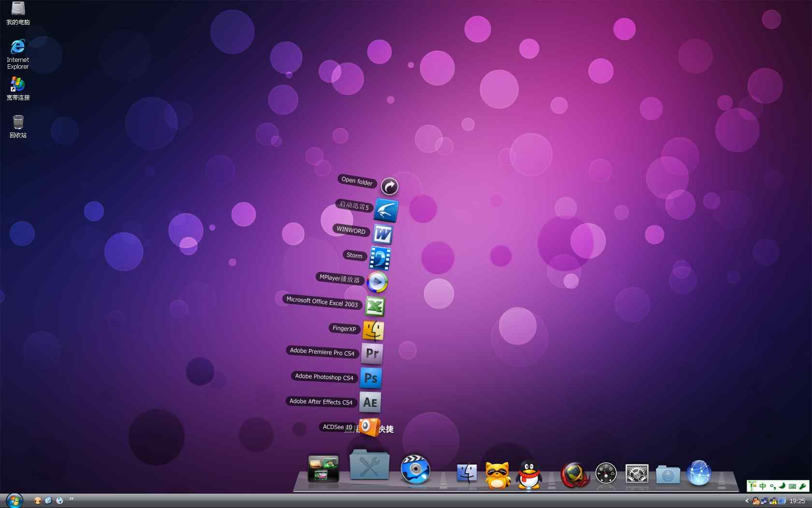Image resolution: width=812 pixels, height=508 pixels.
Task: Open the blue DVD clapperboard dock icon
Action: tap(415, 469)
